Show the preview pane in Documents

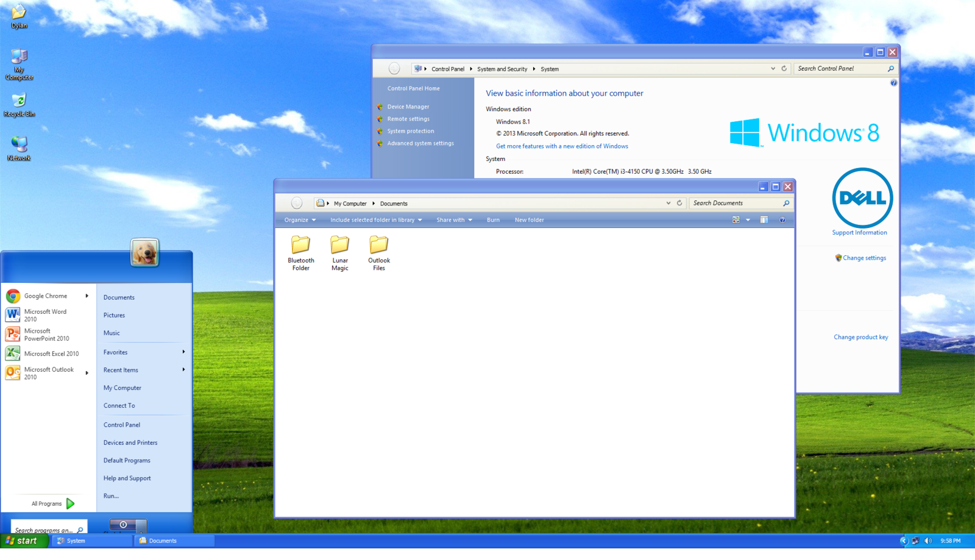click(x=764, y=219)
